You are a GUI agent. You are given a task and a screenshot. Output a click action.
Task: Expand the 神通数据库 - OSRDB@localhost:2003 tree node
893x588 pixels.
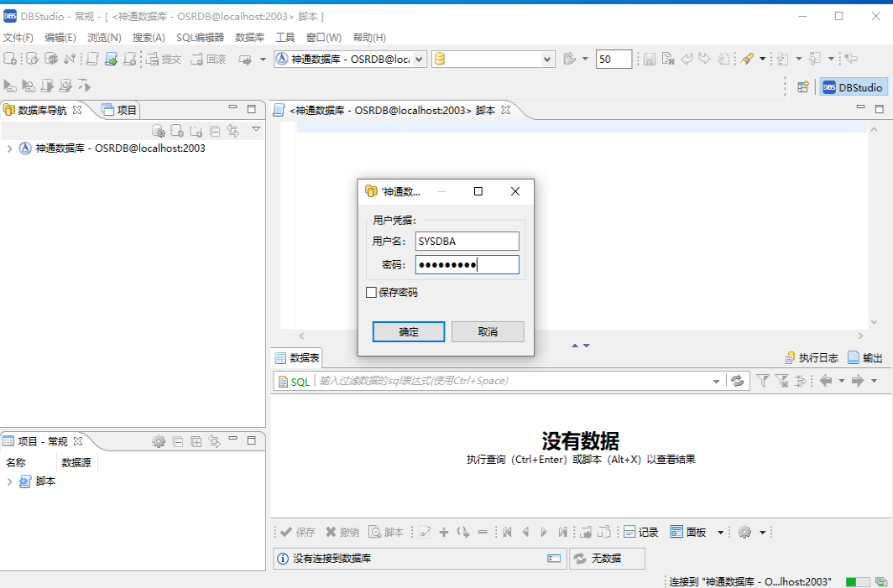[10, 148]
